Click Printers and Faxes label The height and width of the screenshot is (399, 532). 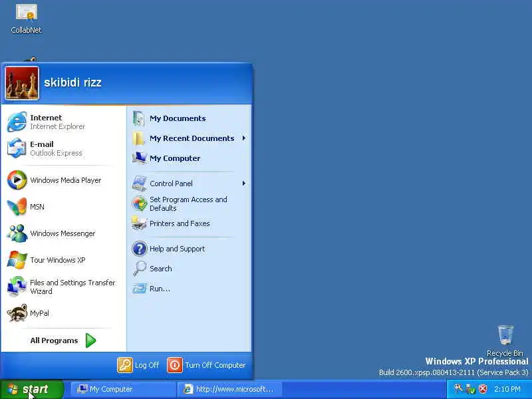click(180, 223)
